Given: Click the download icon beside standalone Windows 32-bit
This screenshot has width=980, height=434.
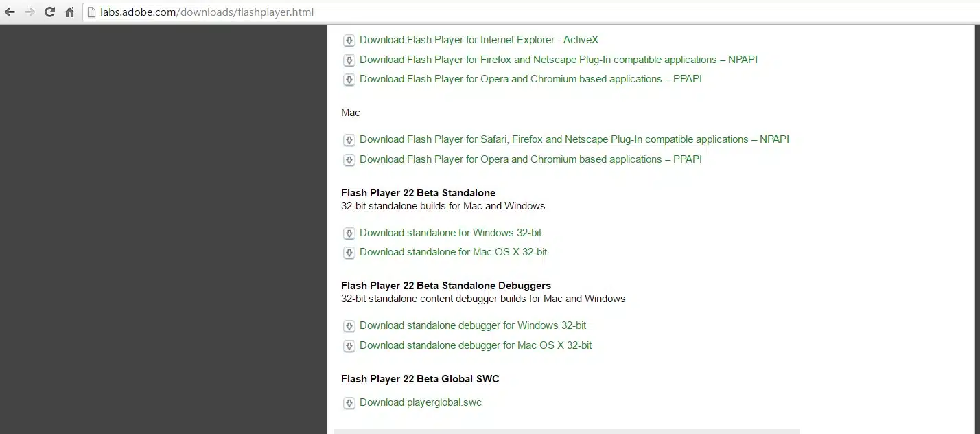Looking at the screenshot, I should 349,233.
